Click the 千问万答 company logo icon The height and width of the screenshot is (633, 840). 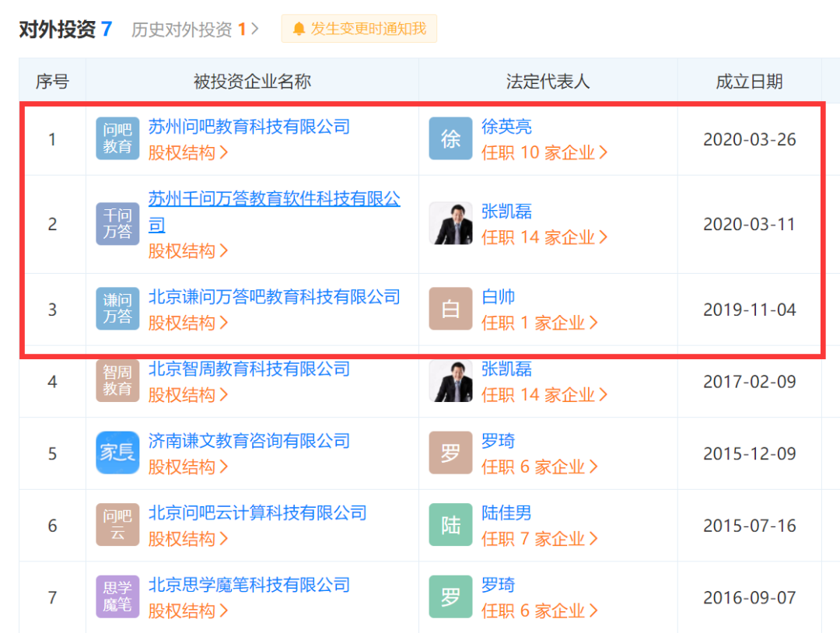click(117, 224)
